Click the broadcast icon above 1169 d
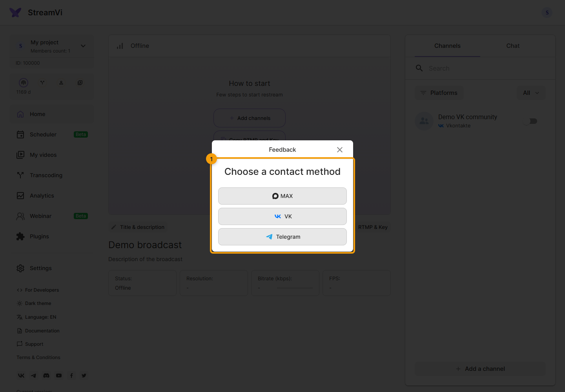 [x=24, y=83]
